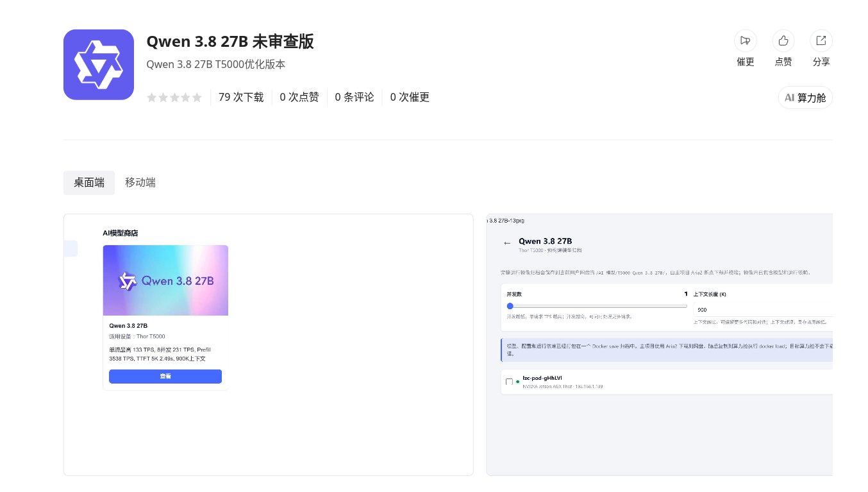The image size is (868, 492).
Task: Switch to the 桌面端 tab
Action: click(89, 182)
